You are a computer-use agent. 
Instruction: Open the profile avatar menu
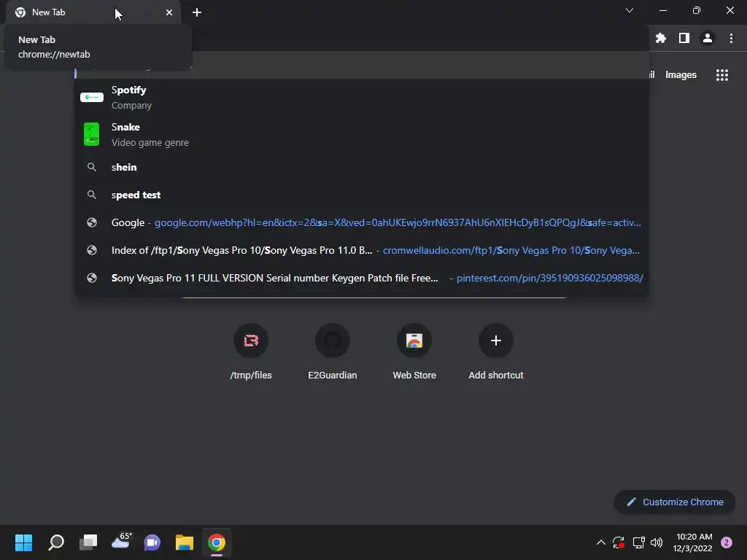tap(708, 38)
